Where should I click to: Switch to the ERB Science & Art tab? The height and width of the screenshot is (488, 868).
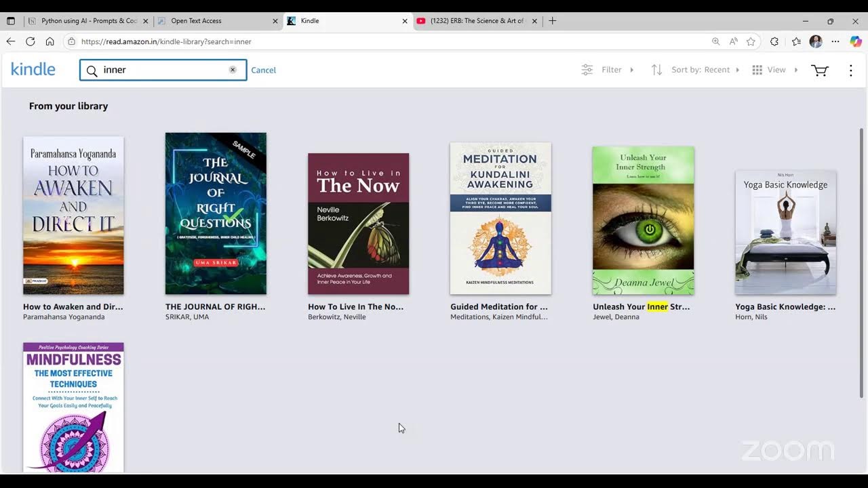pos(477,21)
